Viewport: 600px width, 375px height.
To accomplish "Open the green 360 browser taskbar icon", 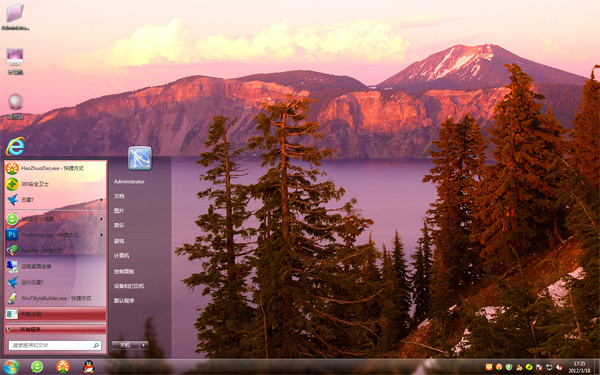I will (x=37, y=367).
